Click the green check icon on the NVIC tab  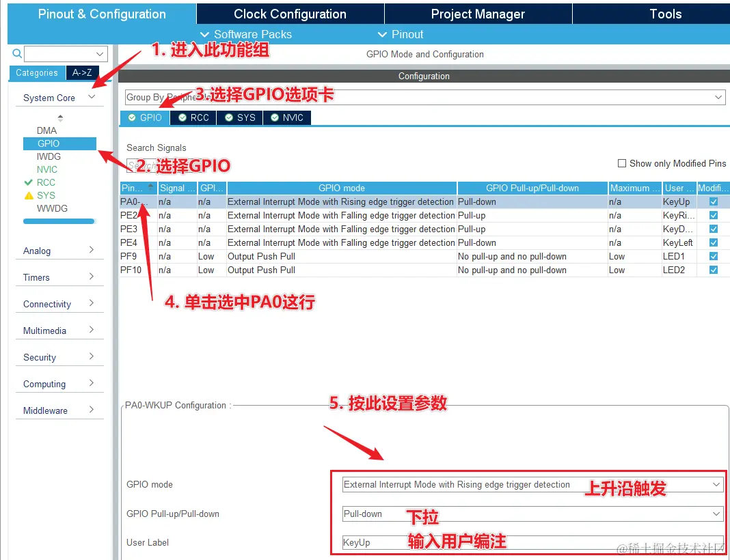275,117
